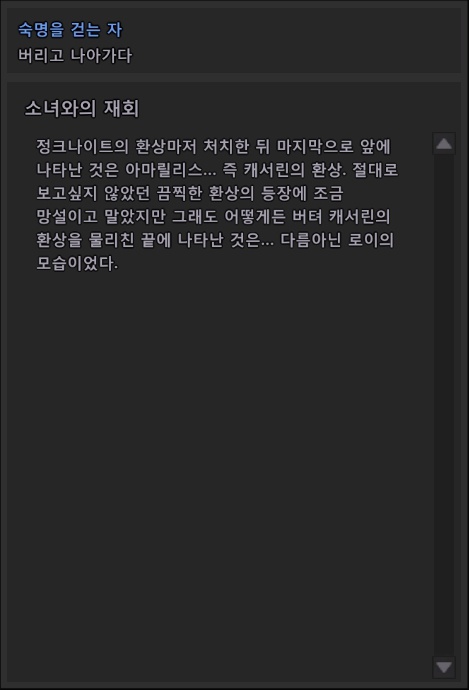Click the line starting with 망설이고 말았지만
Viewport: 469px width, 690px height.
point(213,217)
